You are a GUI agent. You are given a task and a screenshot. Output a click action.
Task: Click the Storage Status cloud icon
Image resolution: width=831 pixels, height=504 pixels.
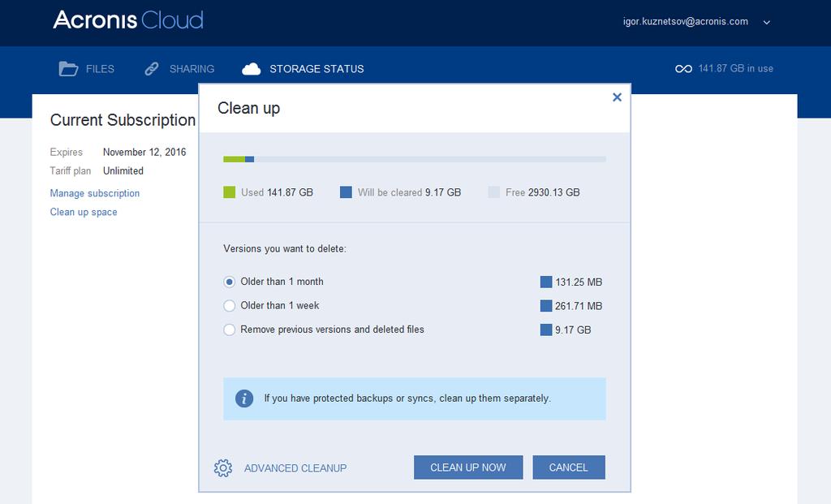pos(252,69)
